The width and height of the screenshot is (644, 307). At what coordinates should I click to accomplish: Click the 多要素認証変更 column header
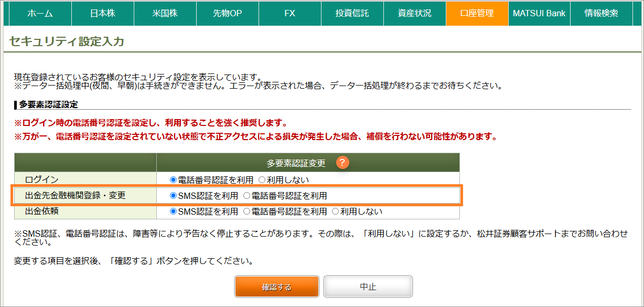(x=296, y=163)
